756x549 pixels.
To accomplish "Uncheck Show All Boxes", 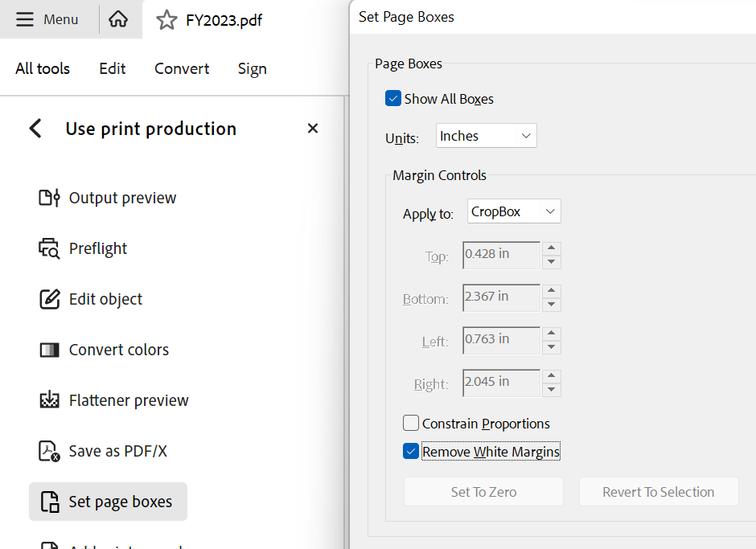I will point(393,99).
